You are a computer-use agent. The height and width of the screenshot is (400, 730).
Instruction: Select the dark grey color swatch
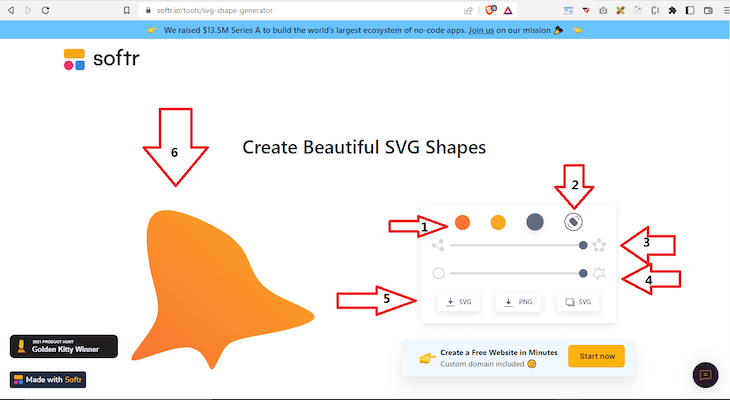pos(535,222)
